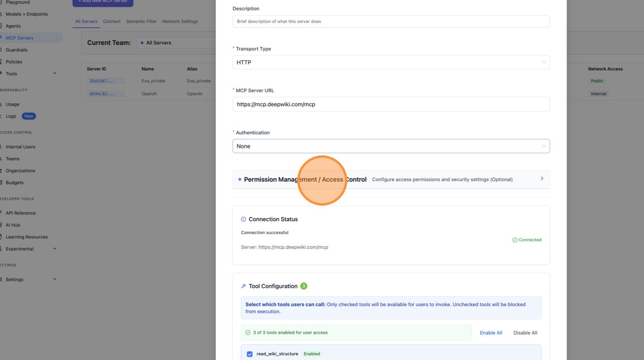Click the Description input field
Image resolution: width=644 pixels, height=360 pixels.
(391, 22)
